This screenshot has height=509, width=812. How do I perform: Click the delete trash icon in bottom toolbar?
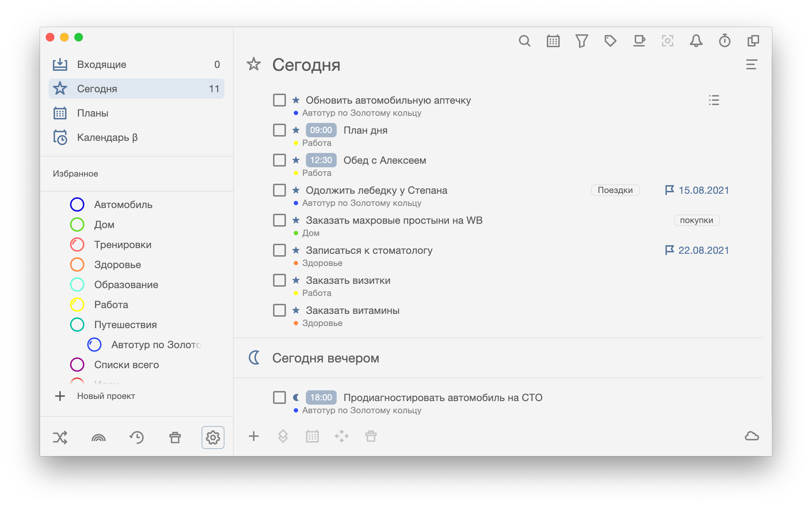[x=371, y=436]
